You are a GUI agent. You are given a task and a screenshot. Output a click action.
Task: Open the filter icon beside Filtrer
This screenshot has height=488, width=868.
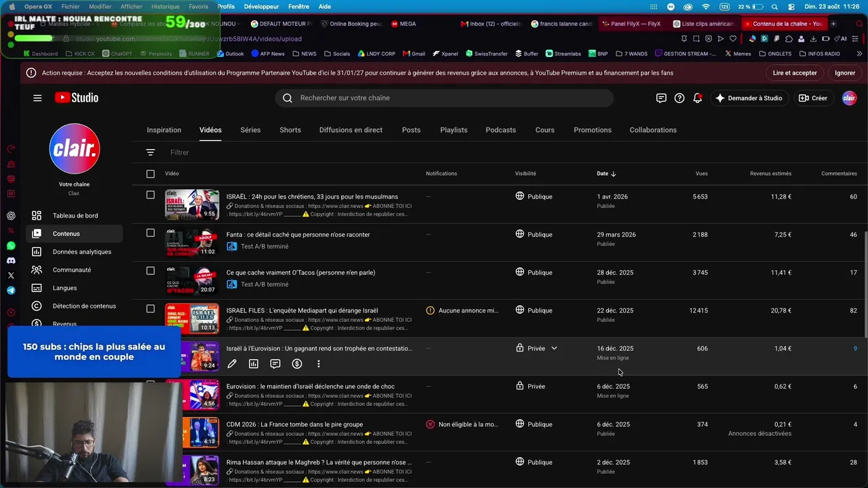coord(151,152)
